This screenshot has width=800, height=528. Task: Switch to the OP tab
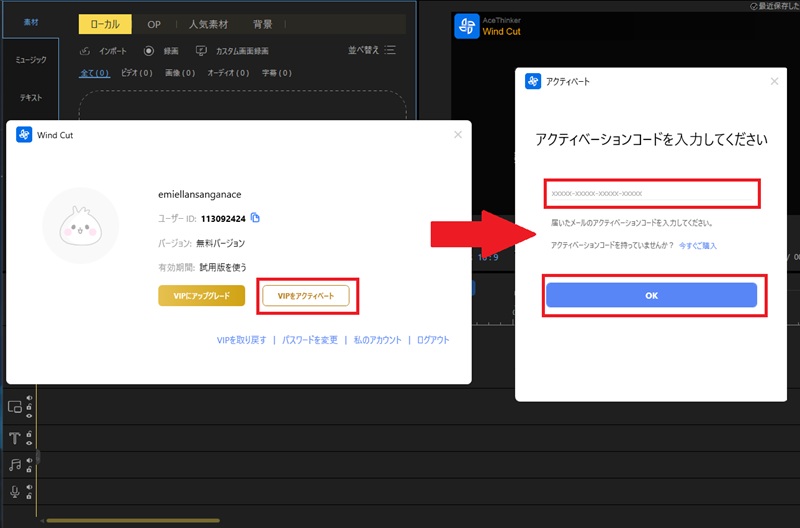154,24
